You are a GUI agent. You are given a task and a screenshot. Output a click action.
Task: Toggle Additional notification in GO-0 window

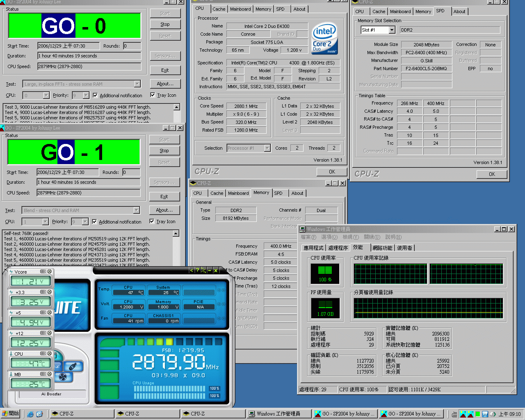pos(95,96)
